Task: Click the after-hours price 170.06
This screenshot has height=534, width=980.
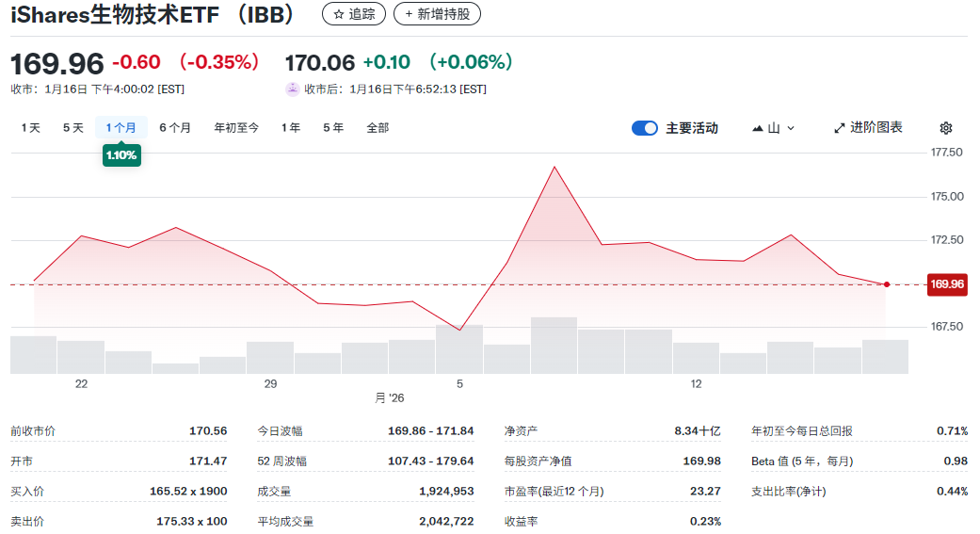Action: point(320,62)
